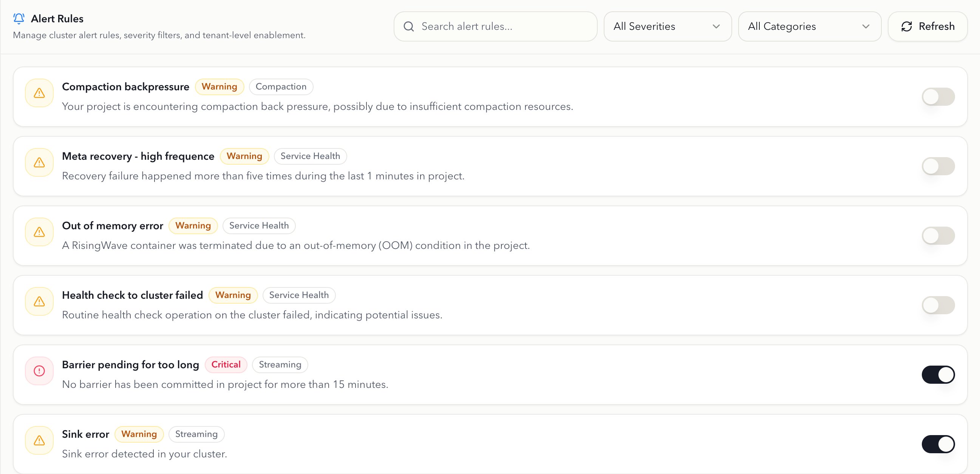The image size is (980, 474).
Task: Select the Out of memory error title
Action: click(113, 226)
